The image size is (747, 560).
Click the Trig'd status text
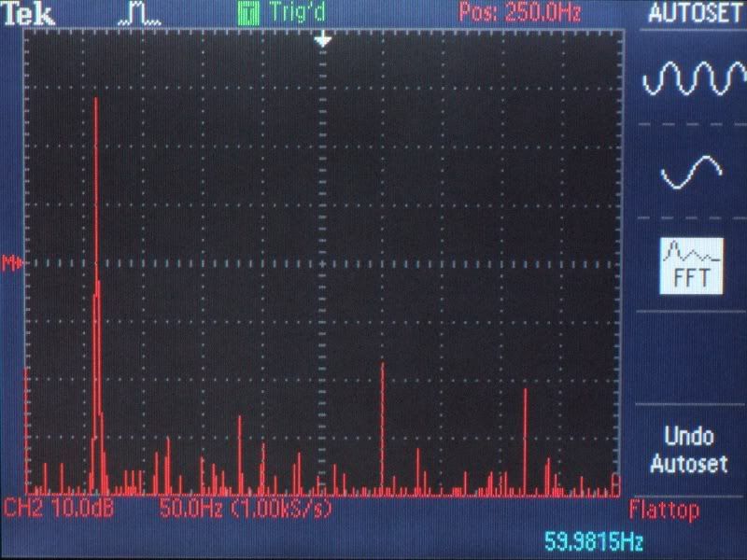point(297,12)
